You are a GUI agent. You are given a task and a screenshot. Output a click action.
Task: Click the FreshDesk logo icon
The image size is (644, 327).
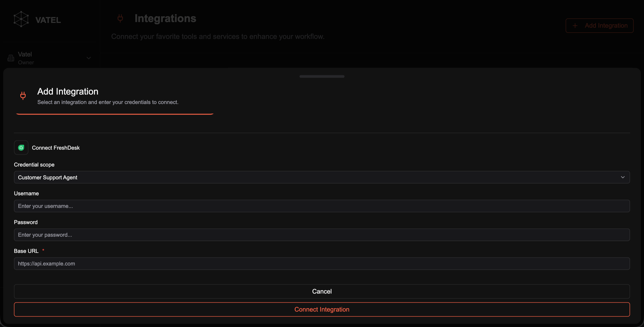(x=21, y=148)
